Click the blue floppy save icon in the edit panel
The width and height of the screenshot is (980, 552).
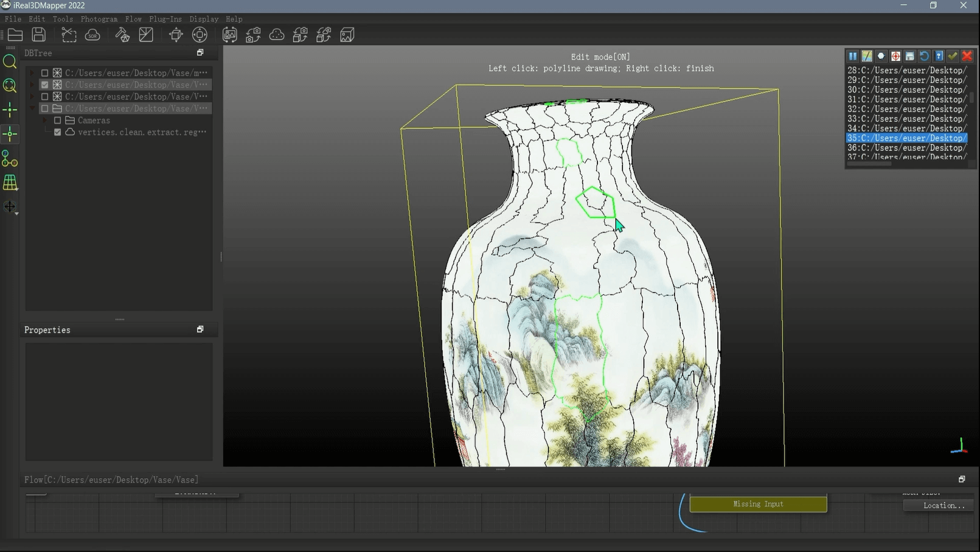[910, 56]
